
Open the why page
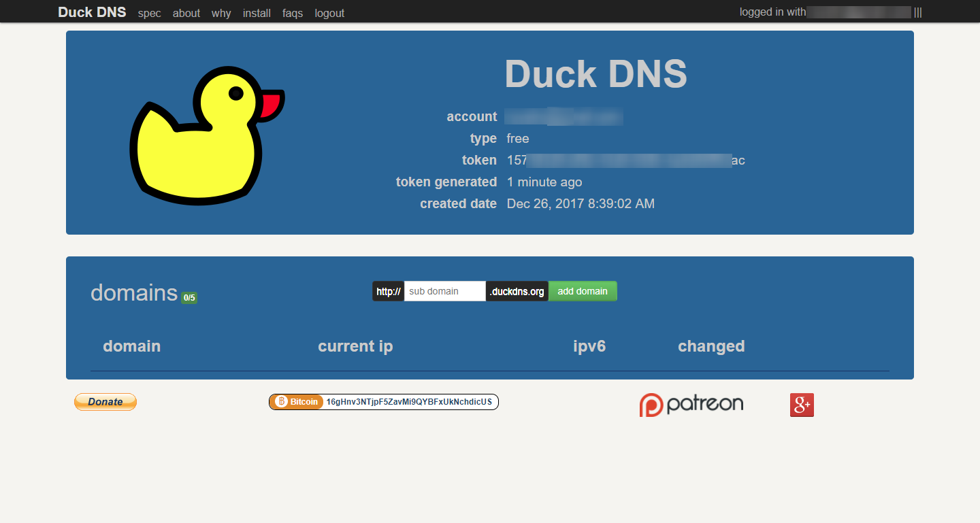[x=221, y=13]
